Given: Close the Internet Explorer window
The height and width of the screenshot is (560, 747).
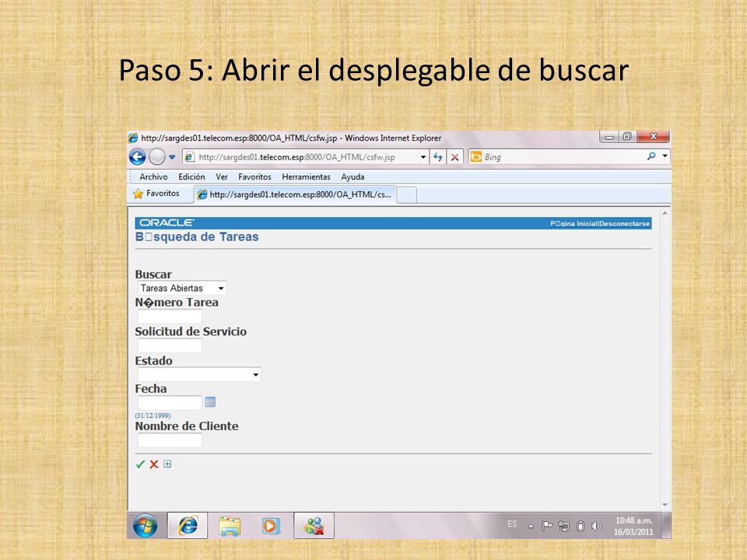Looking at the screenshot, I should click(653, 137).
